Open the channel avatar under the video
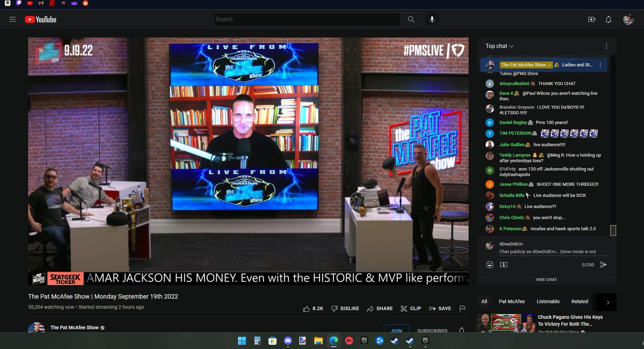This screenshot has width=644, height=349. [x=36, y=328]
